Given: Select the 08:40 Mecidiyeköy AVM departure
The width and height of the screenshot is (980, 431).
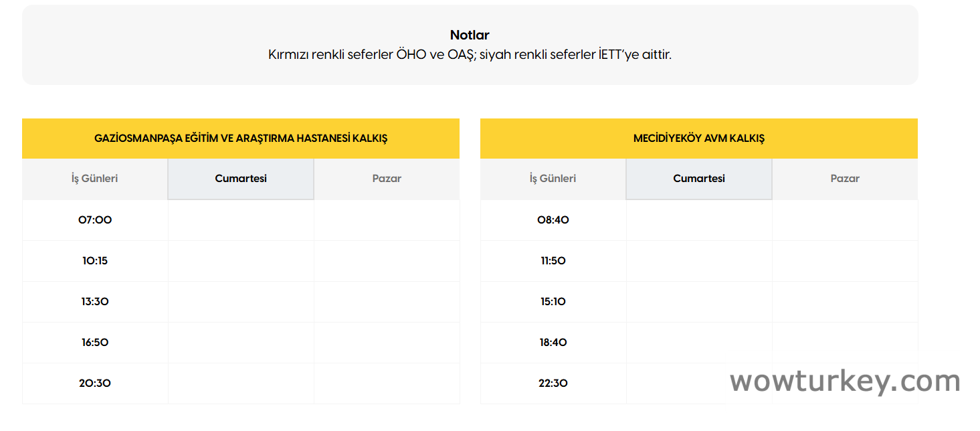Looking at the screenshot, I should pyautogui.click(x=553, y=220).
